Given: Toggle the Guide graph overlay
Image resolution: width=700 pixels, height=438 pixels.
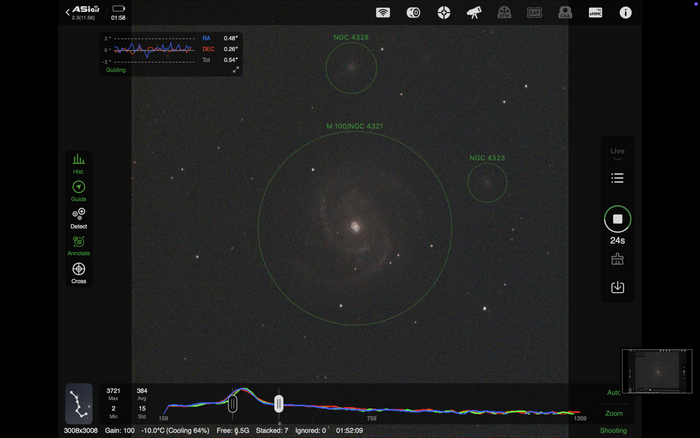Looking at the screenshot, I should (x=78, y=189).
